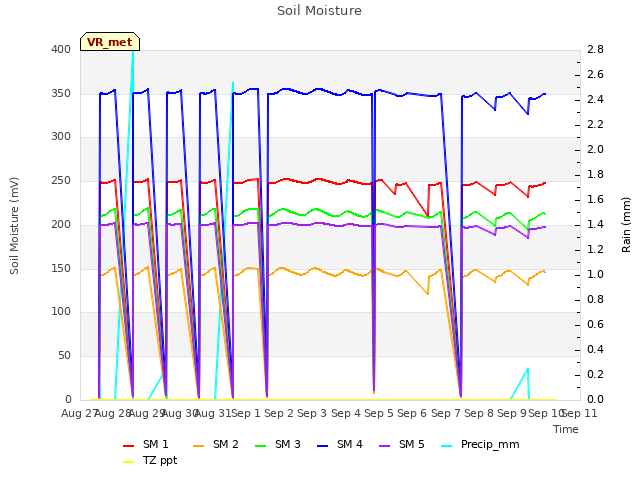This screenshot has height=480, width=640.
Task: Click the VR_met annotation label
Action: pyautogui.click(x=110, y=42)
